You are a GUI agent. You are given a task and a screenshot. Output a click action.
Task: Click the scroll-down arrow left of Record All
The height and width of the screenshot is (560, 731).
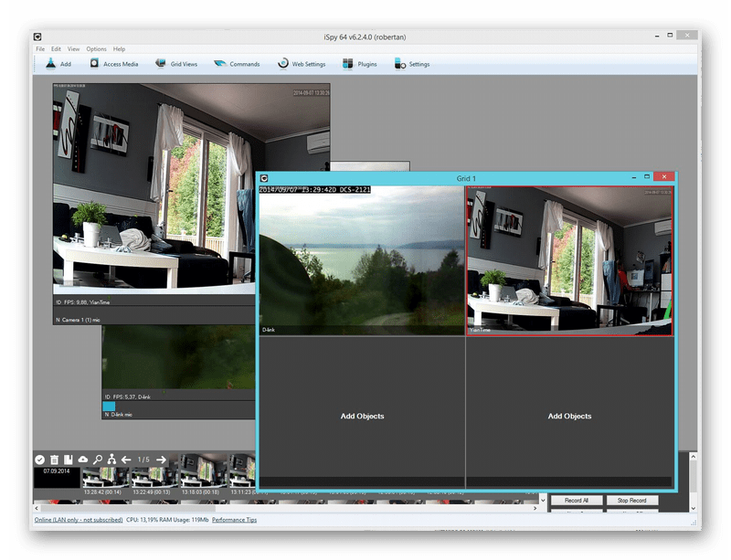[543, 501]
